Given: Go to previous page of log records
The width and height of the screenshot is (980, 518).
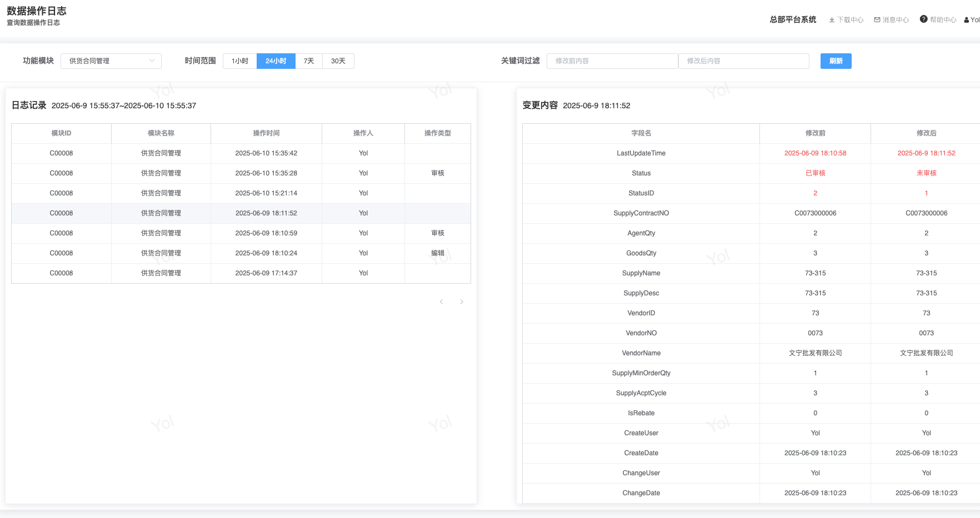Looking at the screenshot, I should click(441, 302).
